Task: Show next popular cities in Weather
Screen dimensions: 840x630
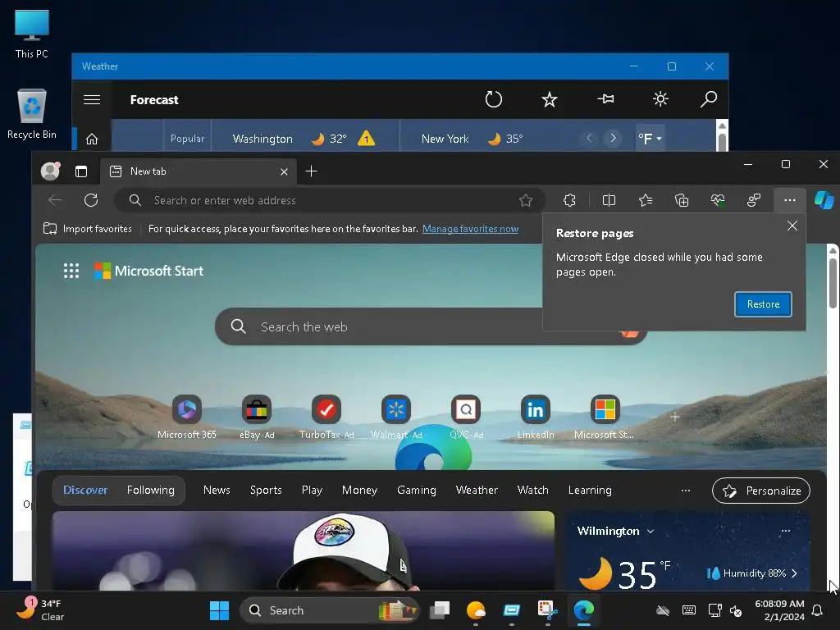Action: tap(613, 138)
